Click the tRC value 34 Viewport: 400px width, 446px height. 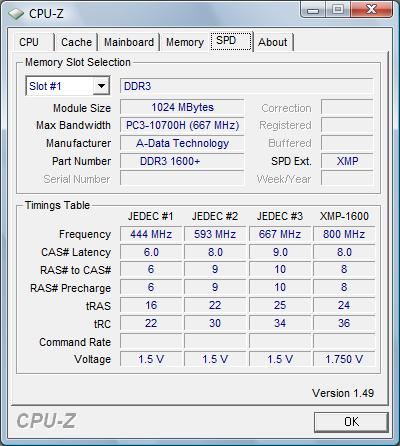[280, 324]
